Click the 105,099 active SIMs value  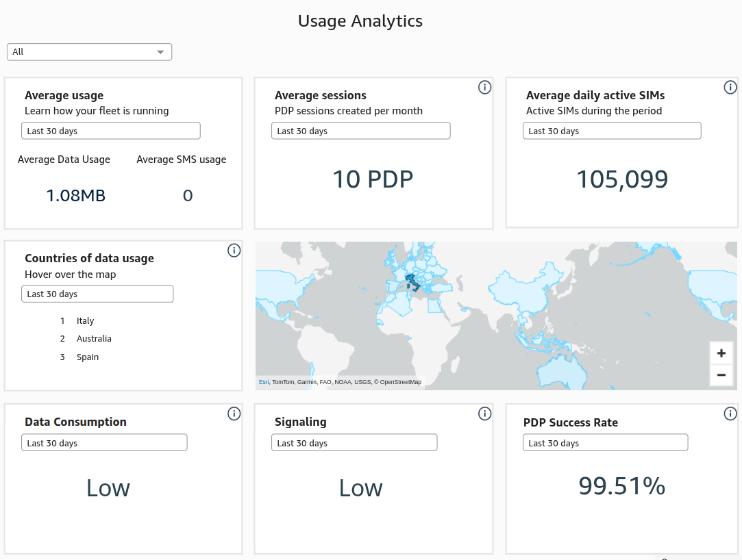(x=622, y=179)
